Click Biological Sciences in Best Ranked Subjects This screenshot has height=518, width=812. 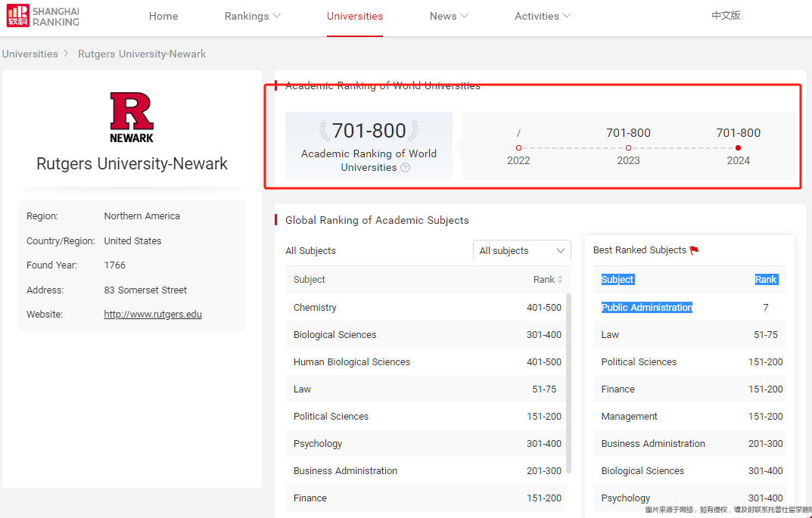click(x=642, y=471)
